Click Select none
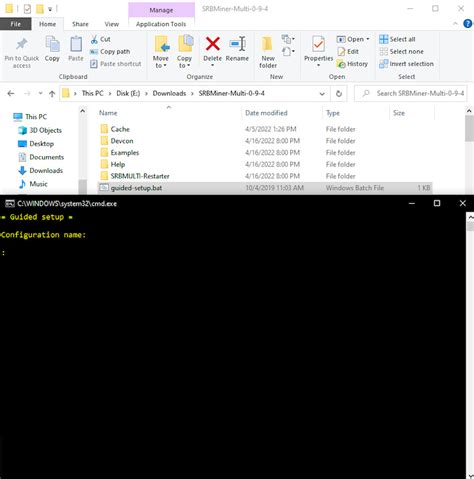 click(x=401, y=52)
